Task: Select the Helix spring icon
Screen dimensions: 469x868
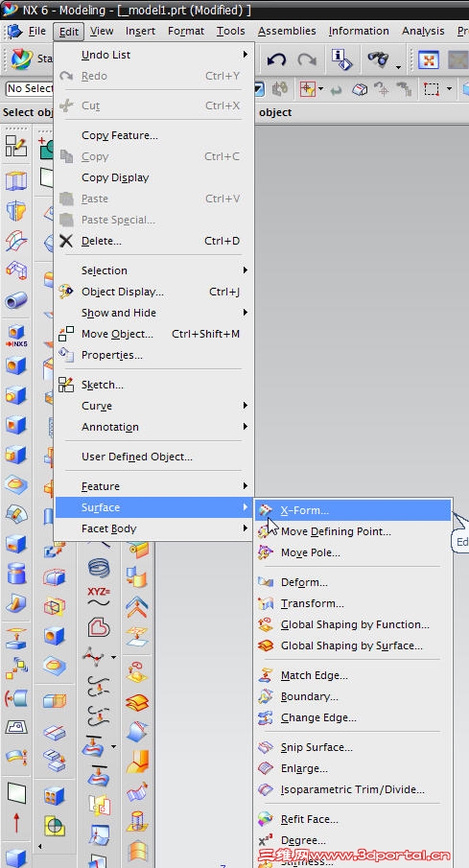Action: pyautogui.click(x=99, y=568)
